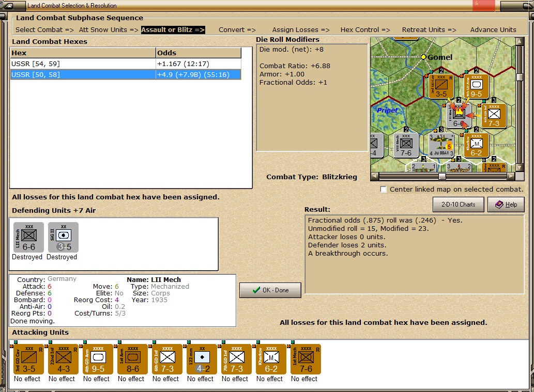Click the +1.167 (12:17) odds cell

click(x=198, y=64)
